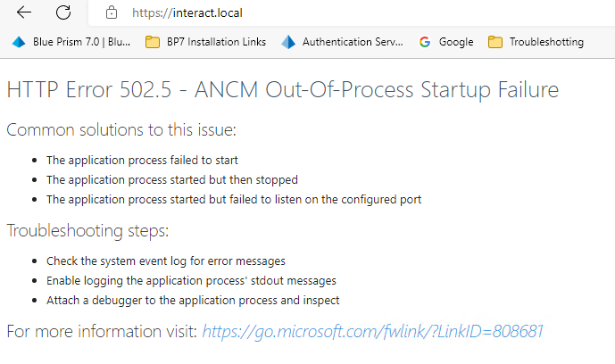Click the 'Attach a debugger' bullet
This screenshot has width=615, height=364.
(193, 301)
